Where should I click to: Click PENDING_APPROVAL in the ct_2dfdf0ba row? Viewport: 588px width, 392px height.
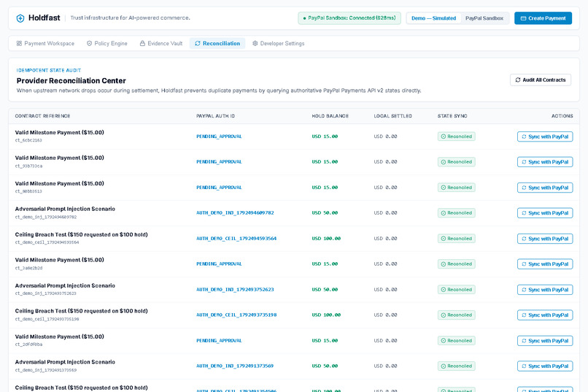pyautogui.click(x=219, y=341)
